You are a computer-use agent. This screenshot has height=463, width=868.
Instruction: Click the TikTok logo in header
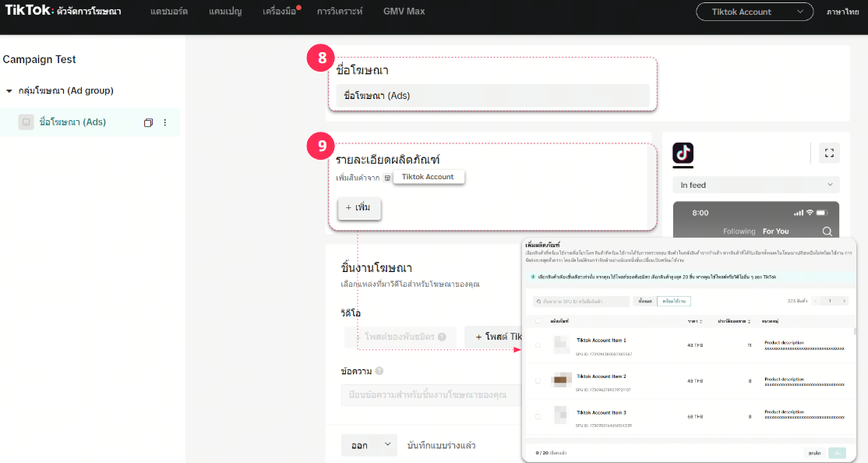[30, 11]
